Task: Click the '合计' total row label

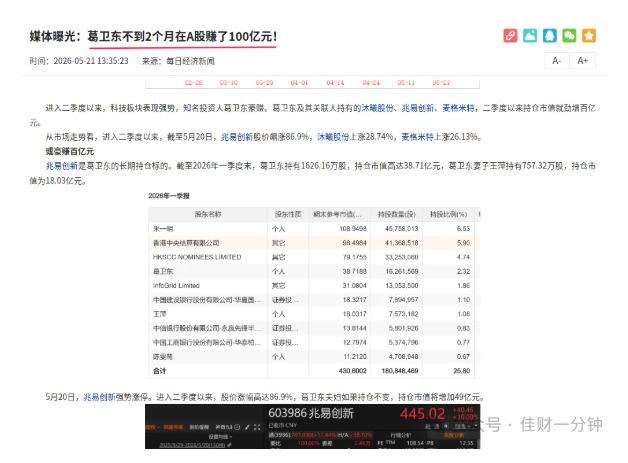Action: pos(159,371)
